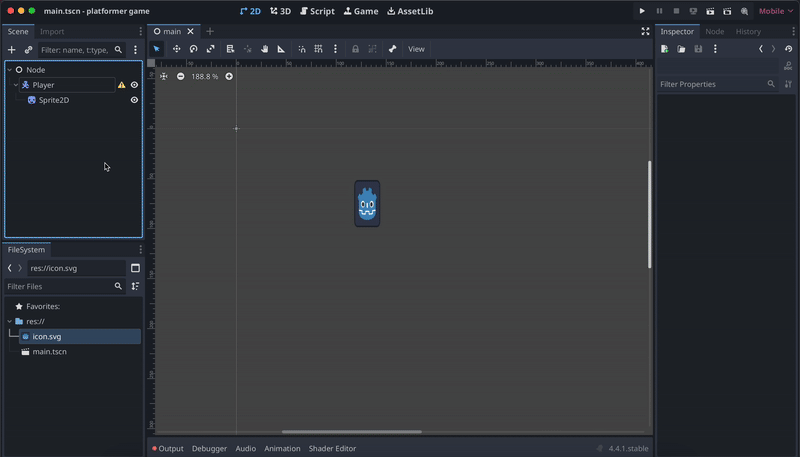Viewport: 800px width, 457px height.
Task: Collapse the res:// folder
Action: click(x=9, y=321)
